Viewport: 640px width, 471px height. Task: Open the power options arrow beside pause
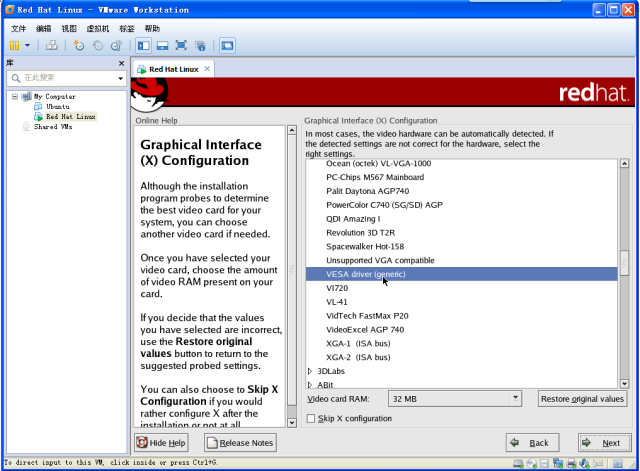click(x=27, y=45)
